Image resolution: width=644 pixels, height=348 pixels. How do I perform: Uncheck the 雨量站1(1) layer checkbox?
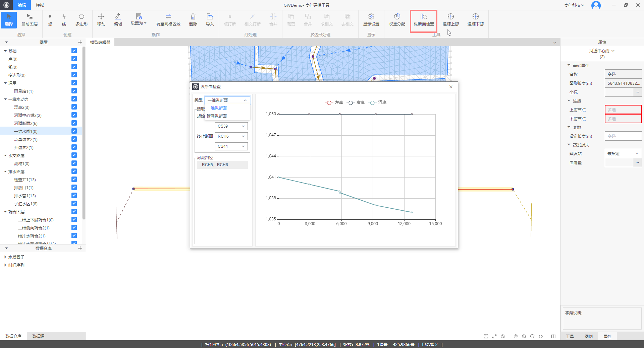point(74,91)
